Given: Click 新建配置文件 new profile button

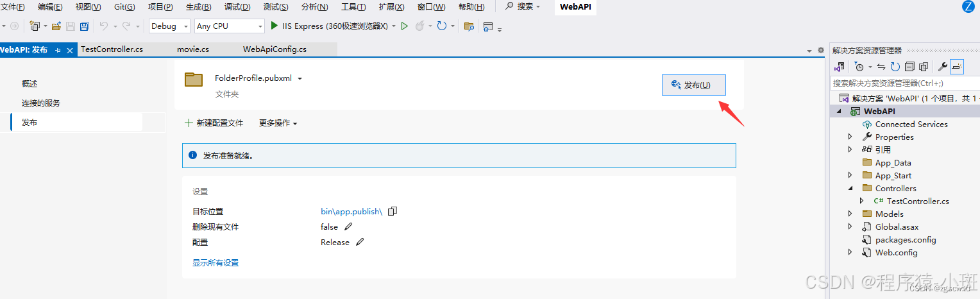Looking at the screenshot, I should click(214, 123).
